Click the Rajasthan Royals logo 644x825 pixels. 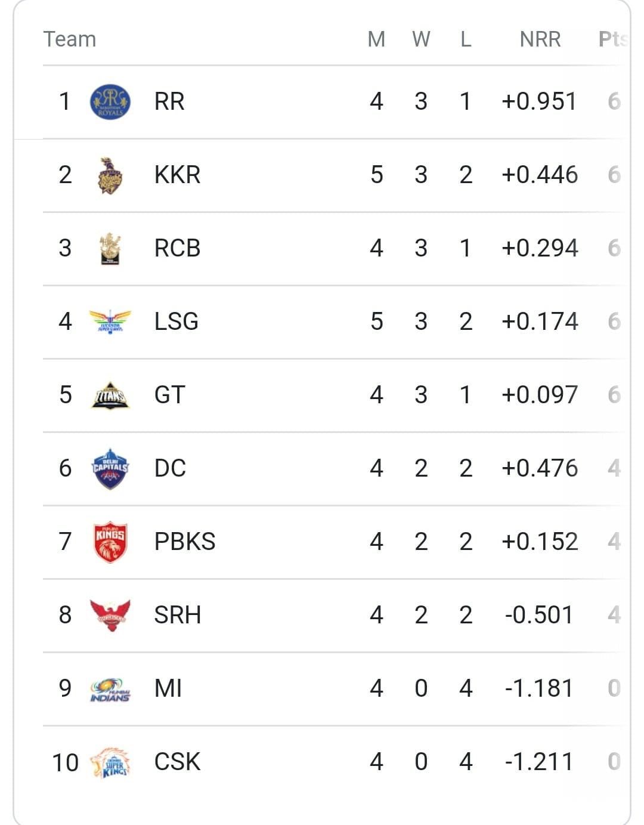pyautogui.click(x=110, y=102)
